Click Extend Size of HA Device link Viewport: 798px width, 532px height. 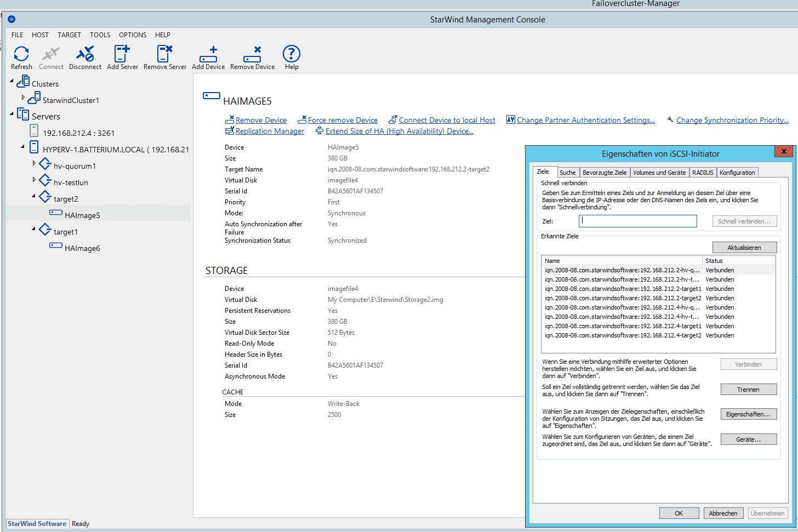[x=400, y=131]
